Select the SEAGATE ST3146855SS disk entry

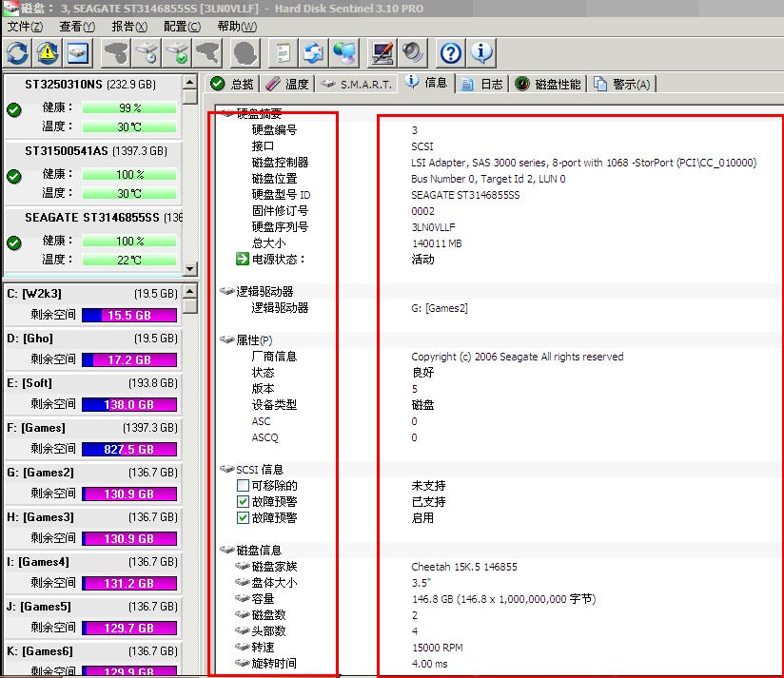[x=93, y=239]
